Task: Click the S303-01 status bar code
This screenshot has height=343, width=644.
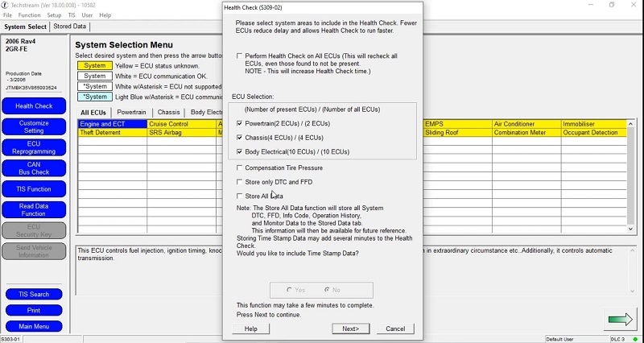Action: pos(10,339)
